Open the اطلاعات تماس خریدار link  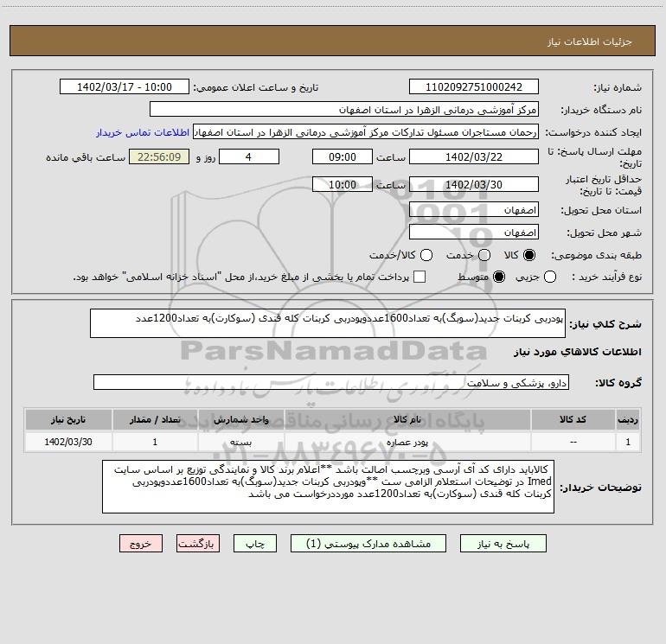pos(143,132)
